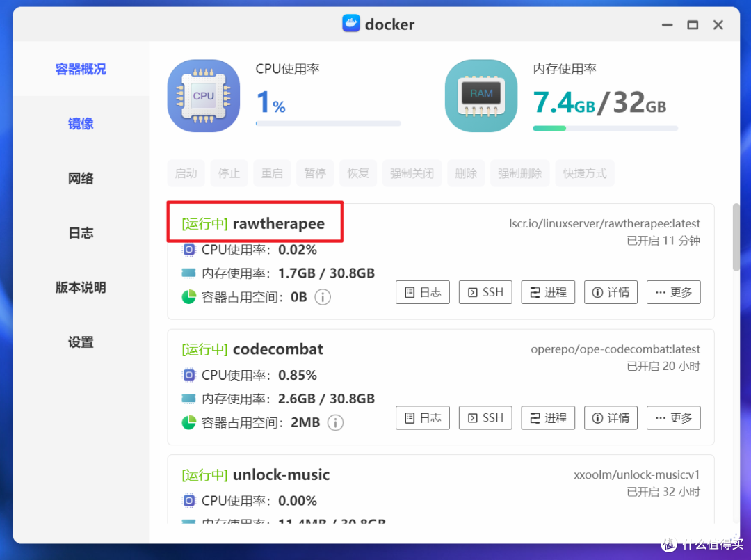The image size is (751, 560).
Task: Click the 已开启 32 小时 uptime text
Action: coord(663,492)
